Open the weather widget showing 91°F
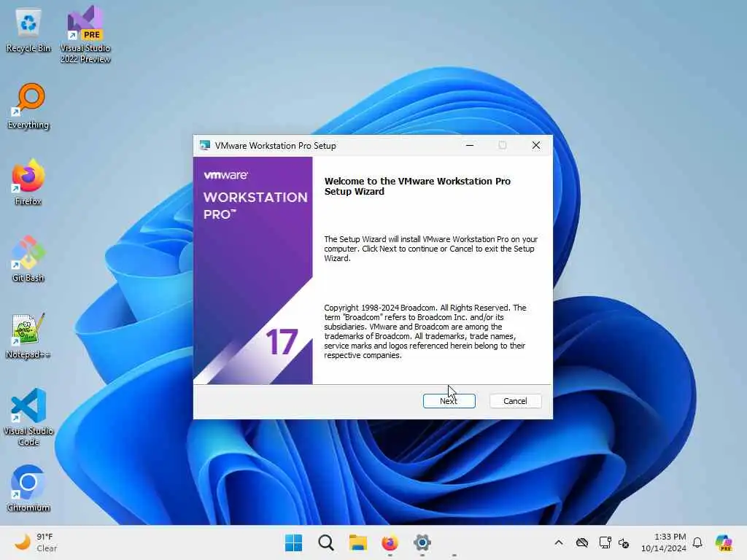The image size is (747, 560). click(x=36, y=542)
